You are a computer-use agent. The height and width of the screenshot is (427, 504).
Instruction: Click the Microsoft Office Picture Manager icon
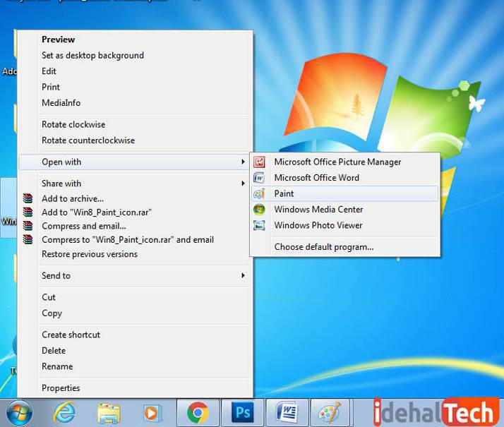pos(259,162)
